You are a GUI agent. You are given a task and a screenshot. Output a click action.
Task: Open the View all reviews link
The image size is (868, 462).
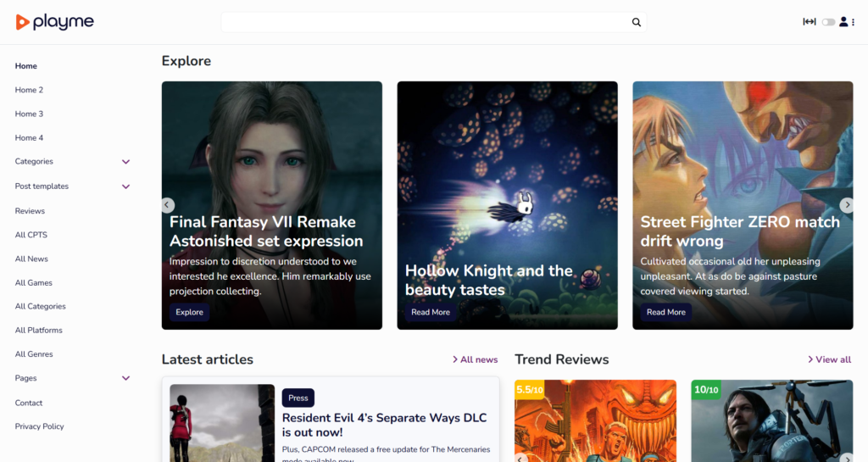[x=829, y=359]
